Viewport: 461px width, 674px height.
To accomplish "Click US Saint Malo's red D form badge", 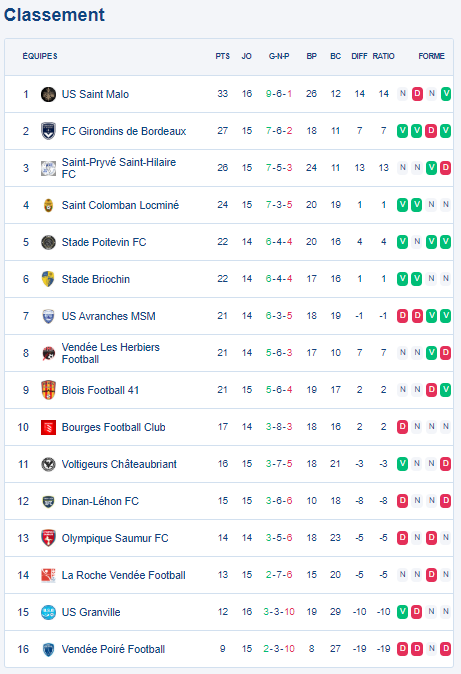I will tap(417, 94).
